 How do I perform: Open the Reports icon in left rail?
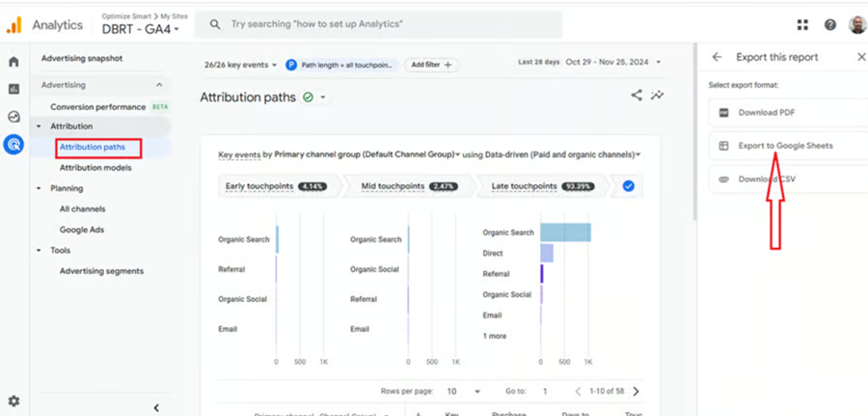tap(14, 89)
